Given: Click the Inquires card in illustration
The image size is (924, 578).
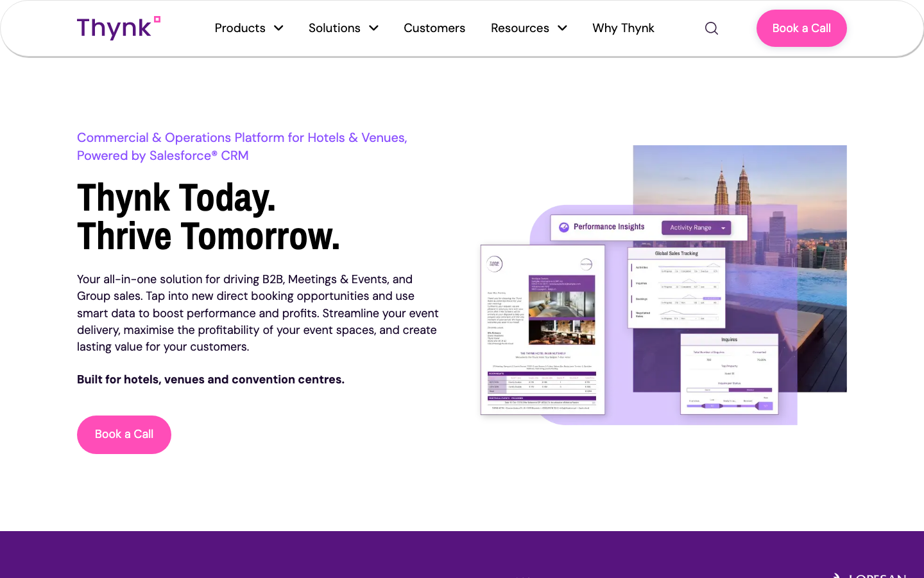Looking at the screenshot, I should [730, 374].
